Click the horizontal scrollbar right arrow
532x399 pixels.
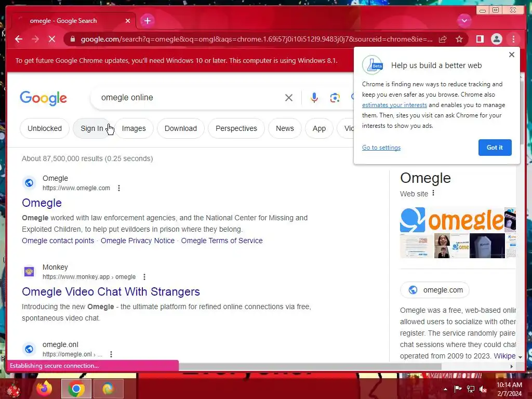[511, 366]
